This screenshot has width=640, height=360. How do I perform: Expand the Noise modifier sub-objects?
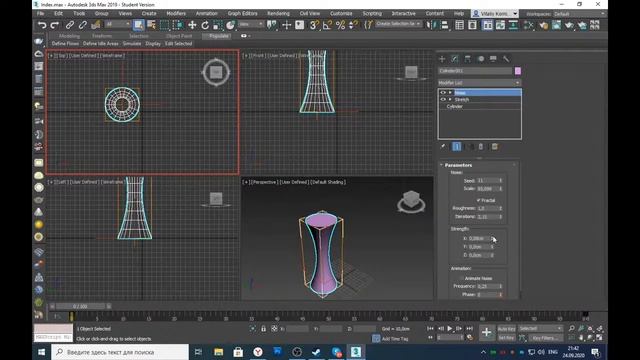[x=450, y=93]
